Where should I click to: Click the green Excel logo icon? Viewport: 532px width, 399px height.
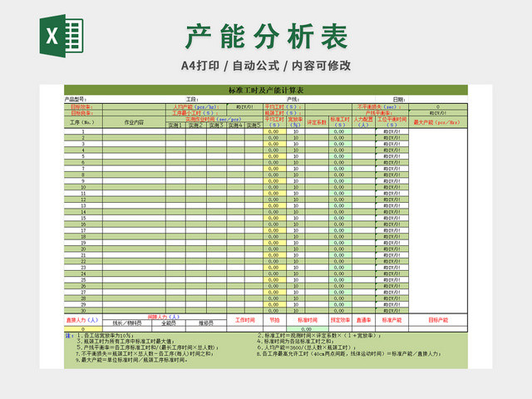pyautogui.click(x=62, y=36)
